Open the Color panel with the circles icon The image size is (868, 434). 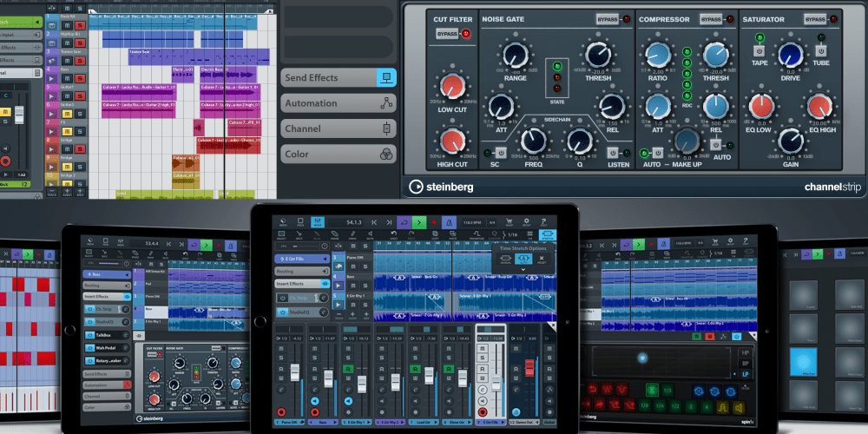(338, 155)
